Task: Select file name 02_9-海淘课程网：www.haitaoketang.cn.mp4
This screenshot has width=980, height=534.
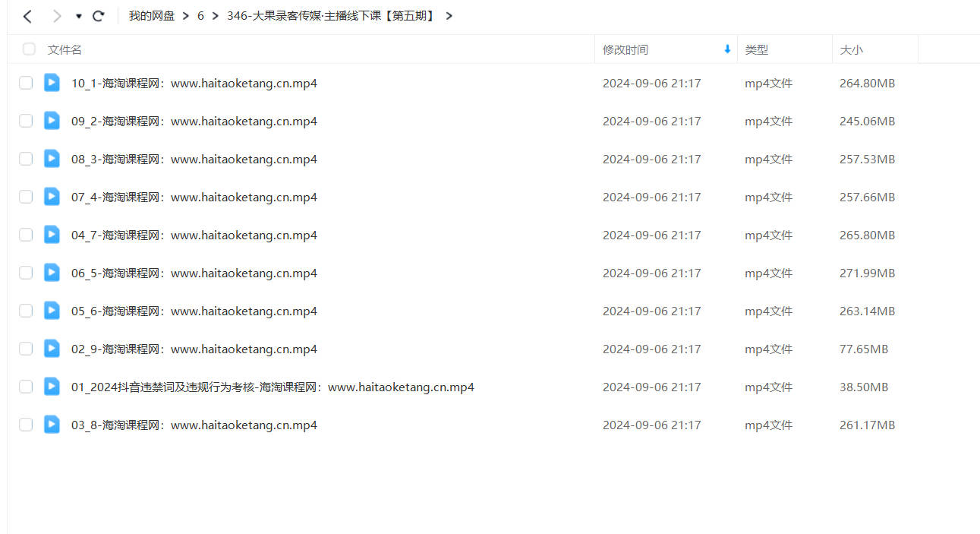Action: pyautogui.click(x=194, y=349)
